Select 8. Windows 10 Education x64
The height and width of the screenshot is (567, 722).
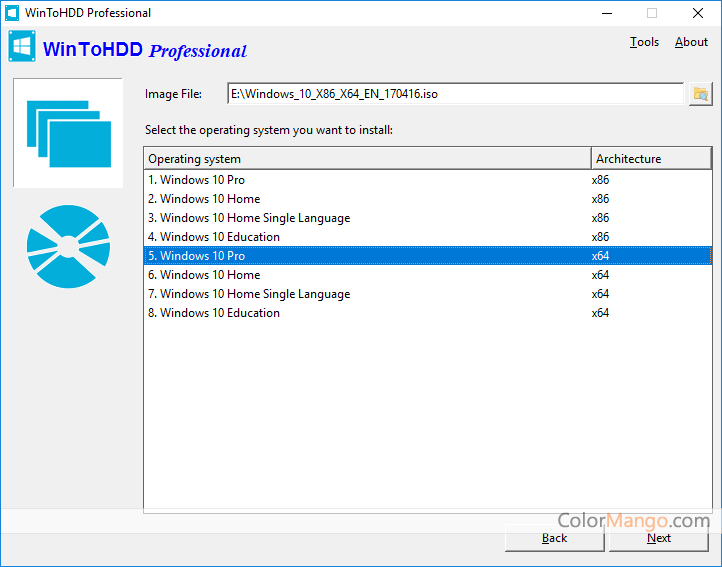(220, 313)
